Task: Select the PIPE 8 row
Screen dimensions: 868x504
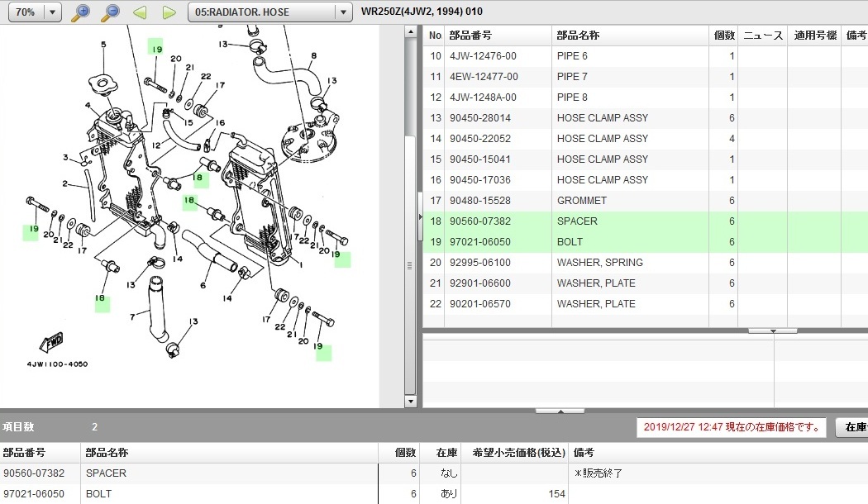Action: pyautogui.click(x=646, y=97)
